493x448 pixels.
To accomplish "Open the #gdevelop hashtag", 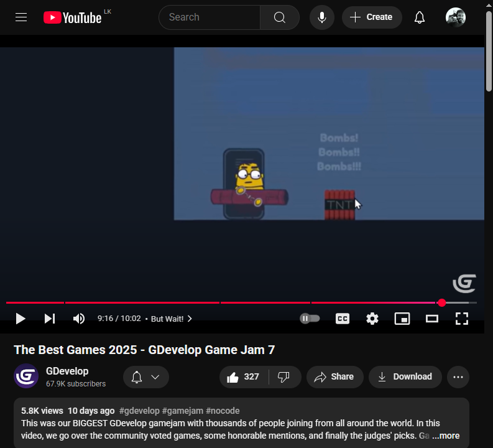I will (x=139, y=411).
